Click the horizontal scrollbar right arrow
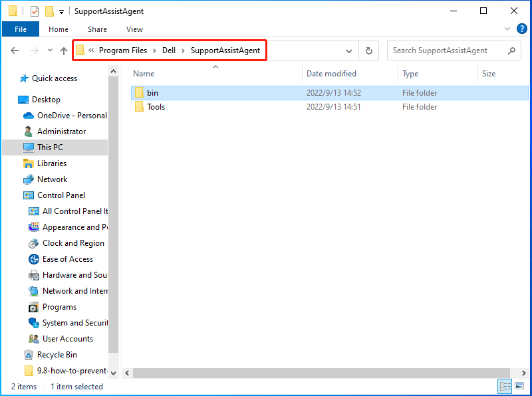 (x=523, y=373)
